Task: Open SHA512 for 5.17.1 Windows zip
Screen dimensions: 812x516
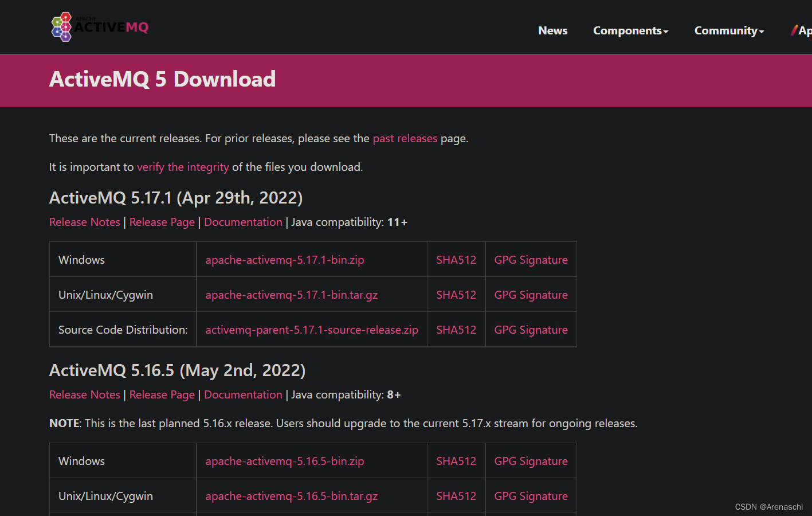Action: [456, 260]
